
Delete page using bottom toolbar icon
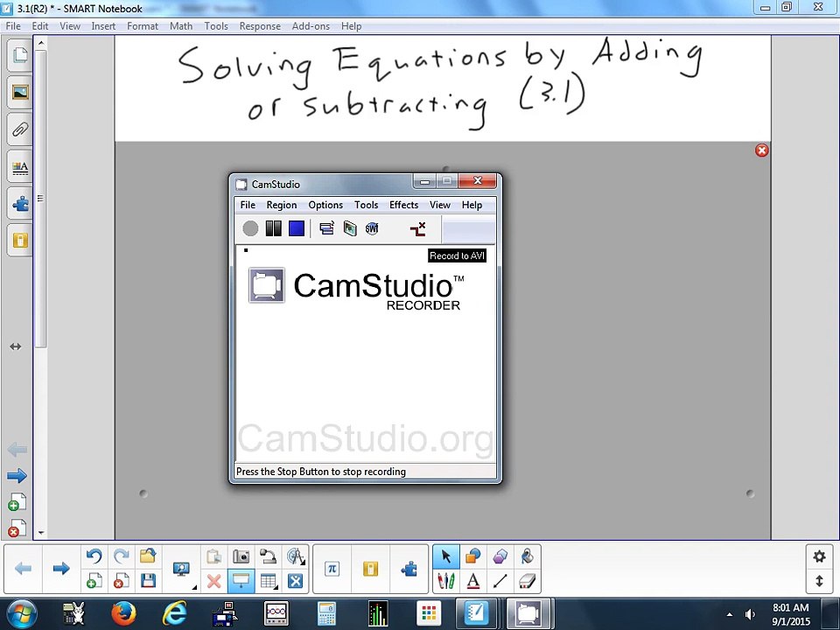coord(121,581)
